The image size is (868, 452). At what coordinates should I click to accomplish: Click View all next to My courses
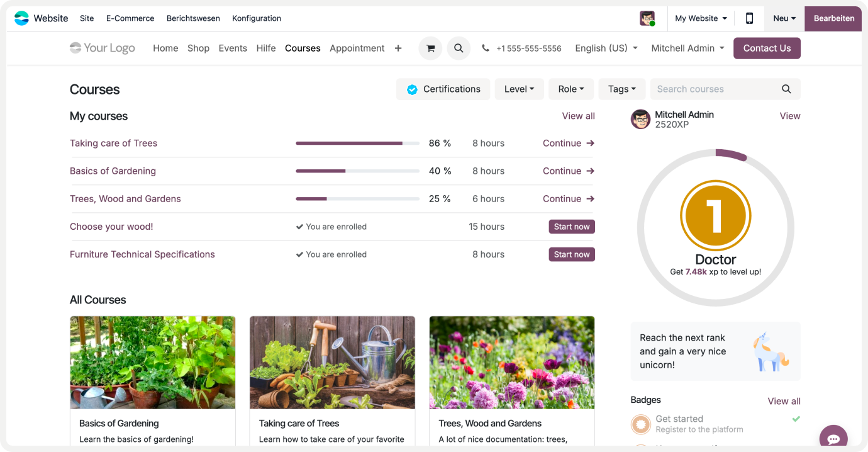(578, 116)
